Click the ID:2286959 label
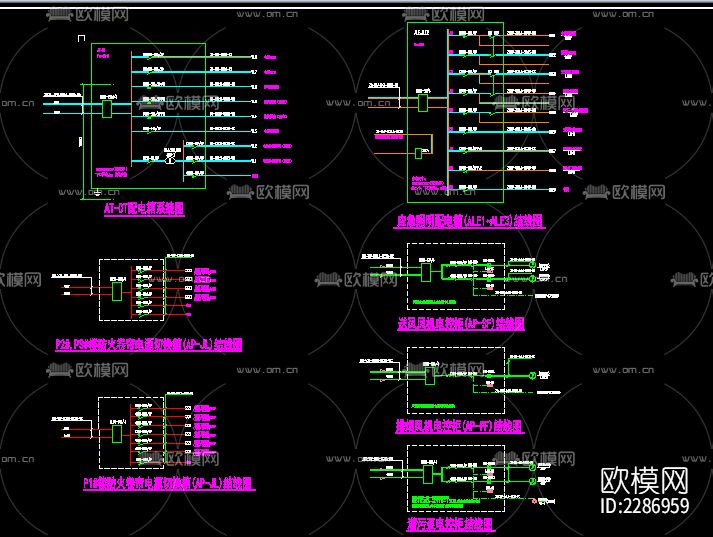 pos(644,506)
